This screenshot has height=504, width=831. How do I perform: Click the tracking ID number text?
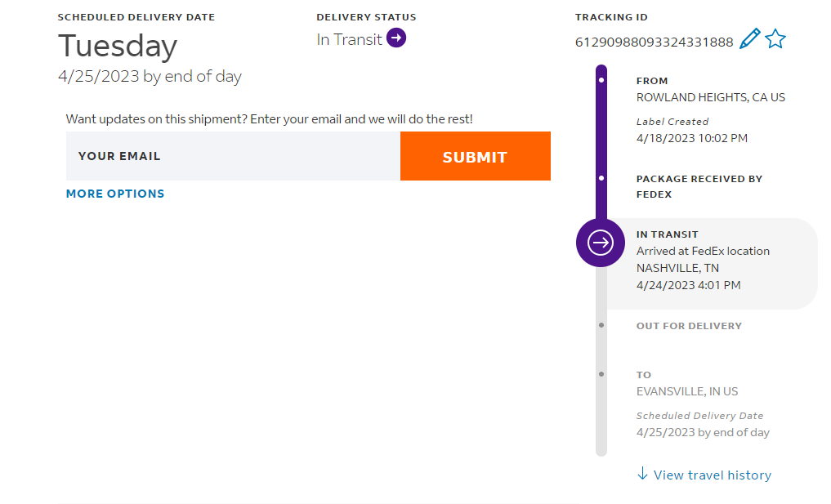pos(654,42)
